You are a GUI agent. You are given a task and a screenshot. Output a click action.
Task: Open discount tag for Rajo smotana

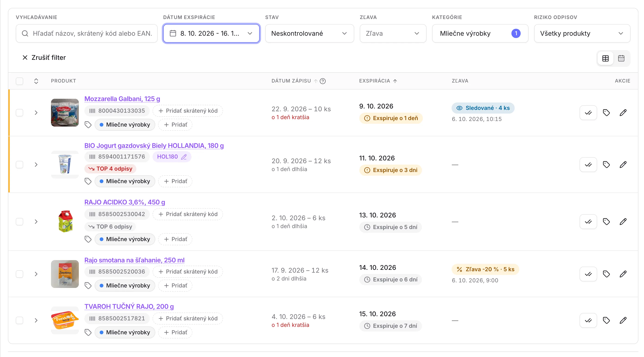tap(606, 274)
